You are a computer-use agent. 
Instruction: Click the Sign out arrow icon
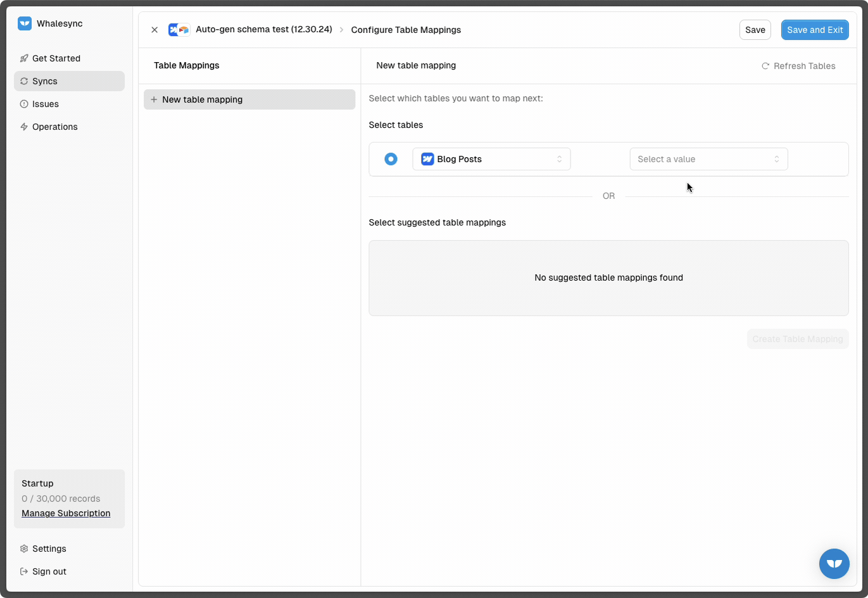coord(24,571)
